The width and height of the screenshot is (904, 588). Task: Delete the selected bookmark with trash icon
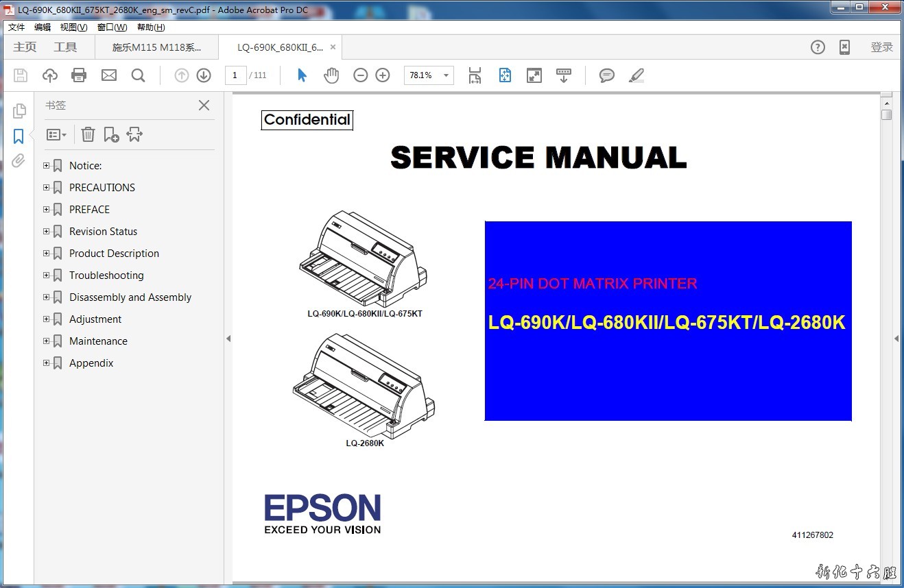(88, 134)
